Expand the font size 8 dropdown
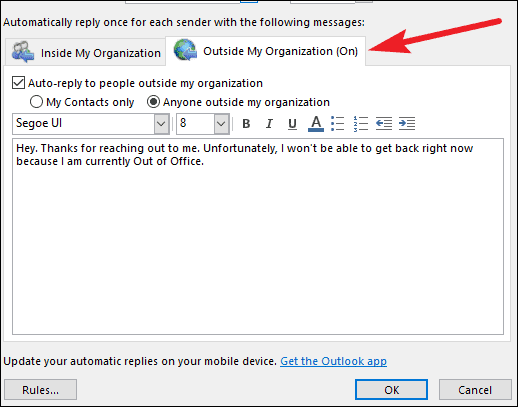518x407 pixels. 221,124
